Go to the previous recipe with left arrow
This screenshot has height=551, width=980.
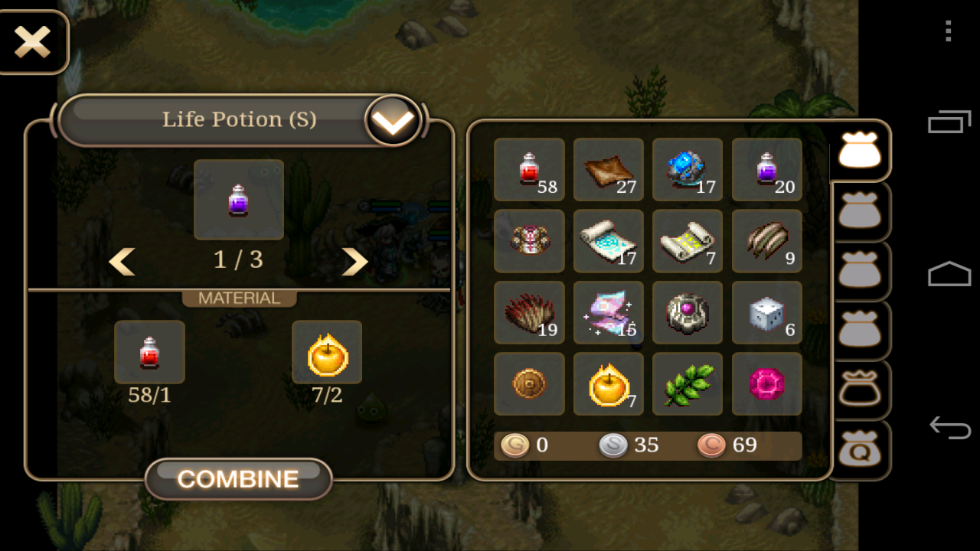(x=122, y=262)
